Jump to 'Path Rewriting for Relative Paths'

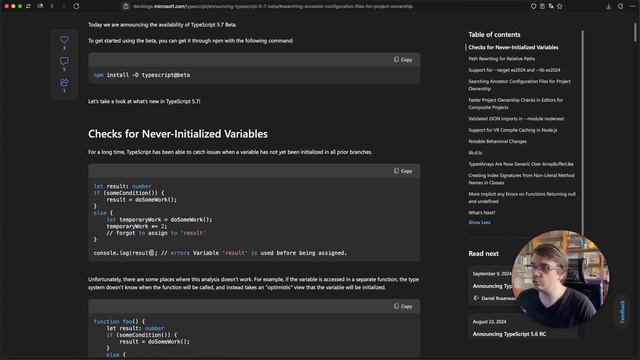pyautogui.click(x=502, y=59)
